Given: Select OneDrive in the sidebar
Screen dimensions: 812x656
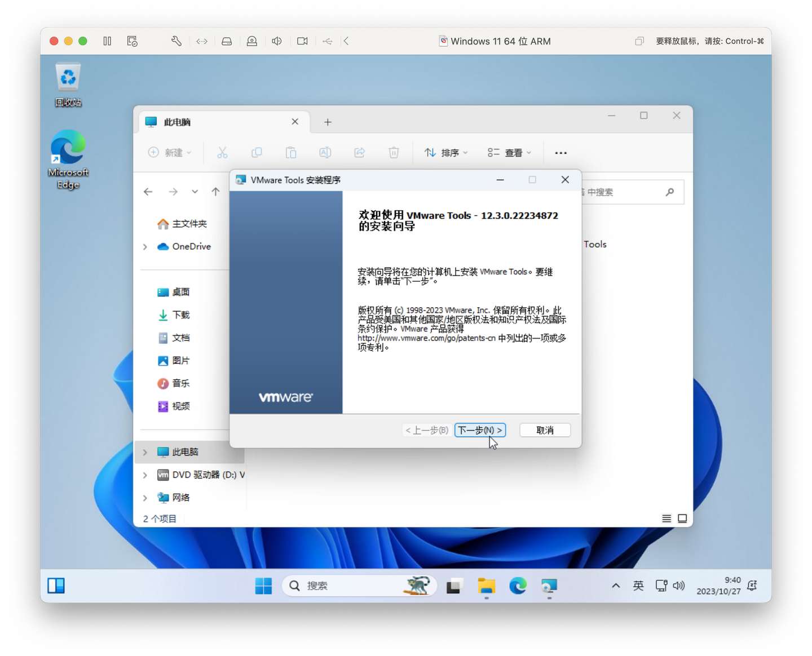Looking at the screenshot, I should 184,246.
